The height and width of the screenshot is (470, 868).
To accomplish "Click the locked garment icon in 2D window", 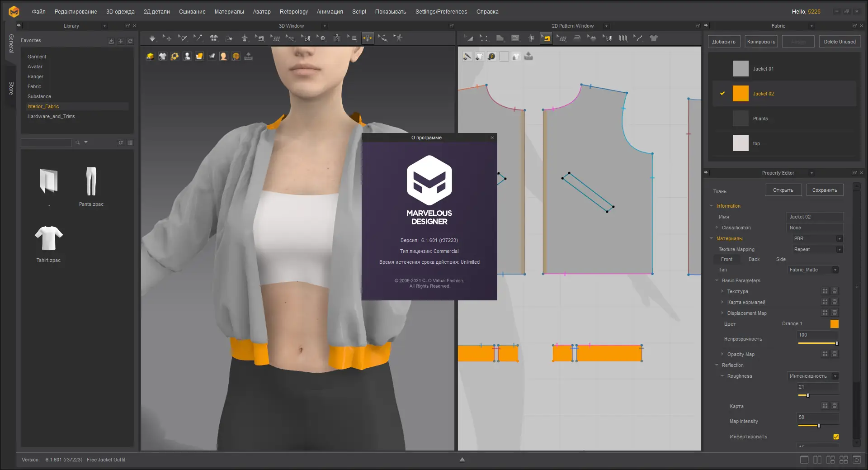I will pyautogui.click(x=516, y=57).
